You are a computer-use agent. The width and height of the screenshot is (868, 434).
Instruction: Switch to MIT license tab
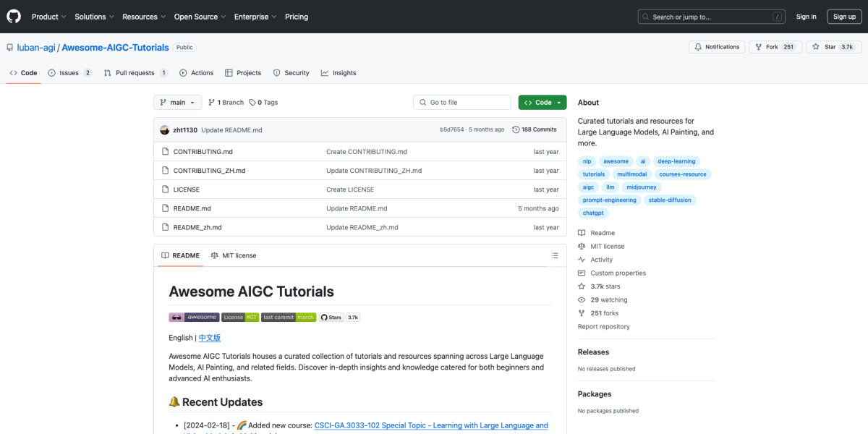[x=234, y=255]
